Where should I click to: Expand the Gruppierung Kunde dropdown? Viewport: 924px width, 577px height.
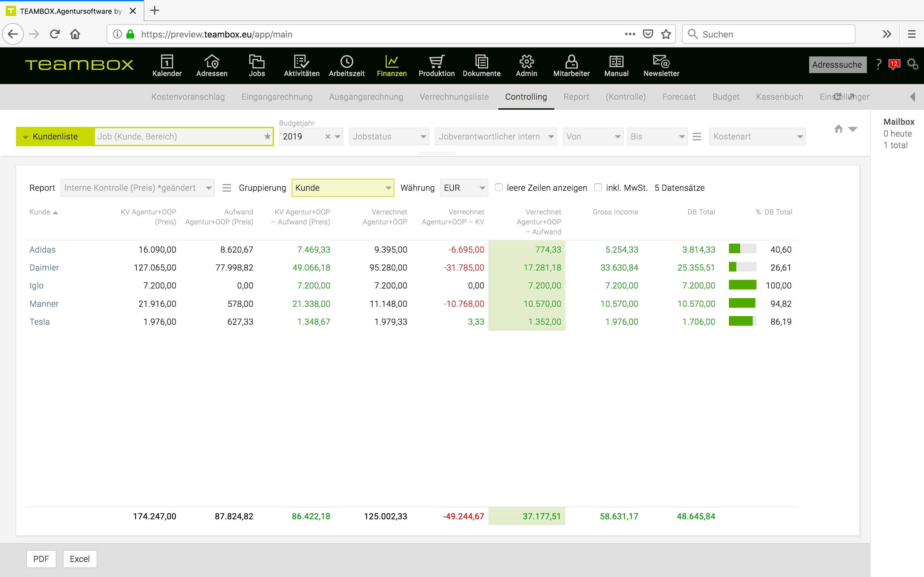tap(343, 188)
